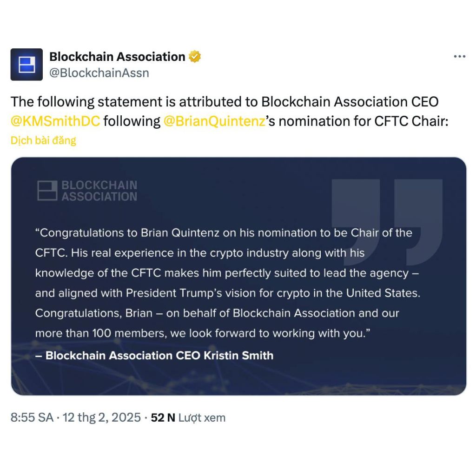
Task: Open the attached statement image
Action: pos(238,276)
